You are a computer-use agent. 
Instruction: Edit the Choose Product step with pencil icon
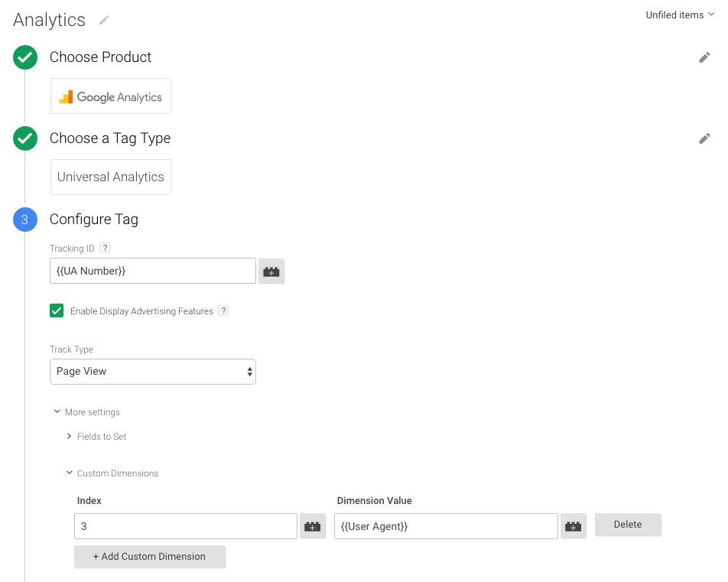pos(704,57)
